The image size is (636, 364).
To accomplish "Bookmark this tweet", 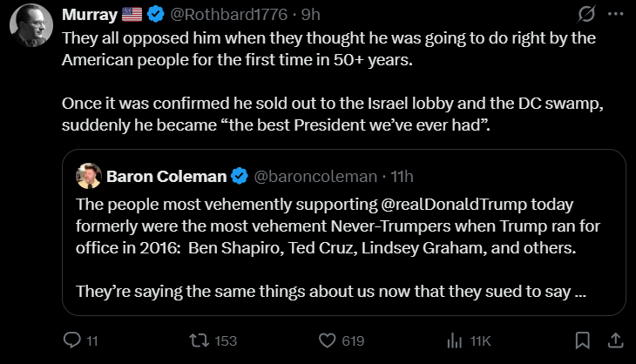I will [x=583, y=340].
